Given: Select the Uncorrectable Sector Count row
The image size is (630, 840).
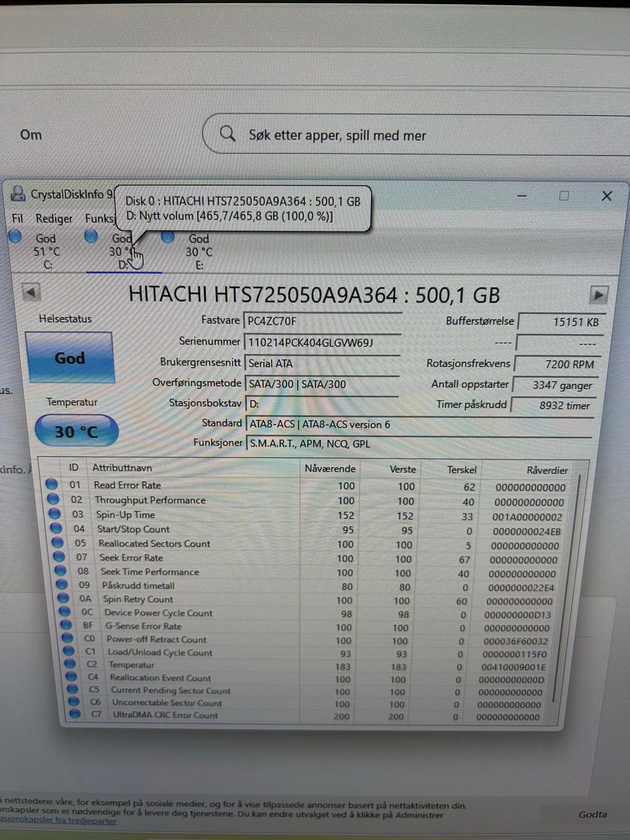Looking at the screenshot, I should pyautogui.click(x=307, y=702).
